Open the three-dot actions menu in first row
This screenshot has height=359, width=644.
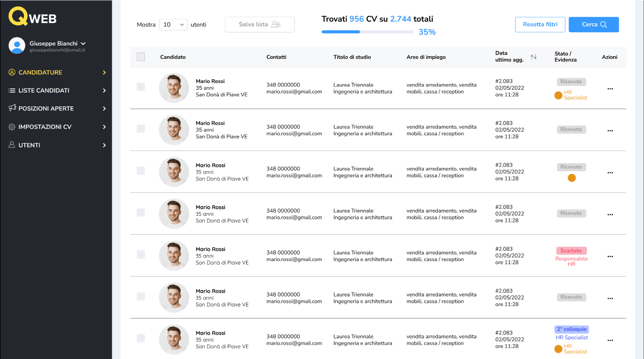point(610,89)
